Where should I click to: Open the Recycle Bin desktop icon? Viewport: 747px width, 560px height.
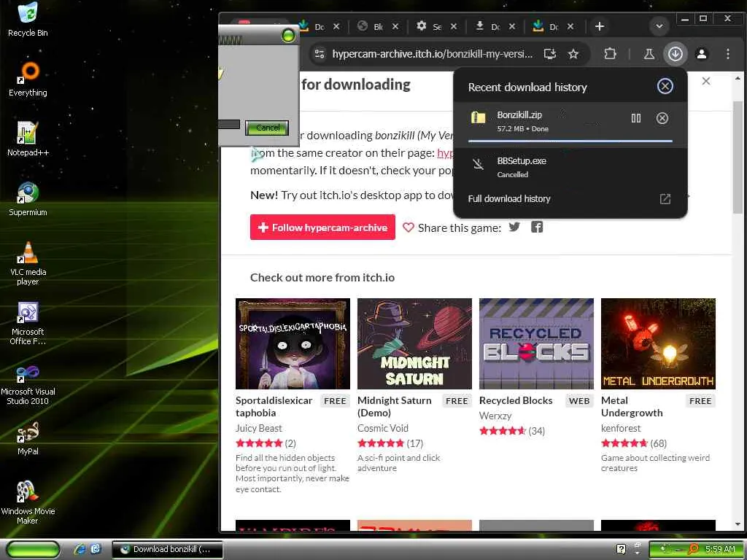coord(28,19)
